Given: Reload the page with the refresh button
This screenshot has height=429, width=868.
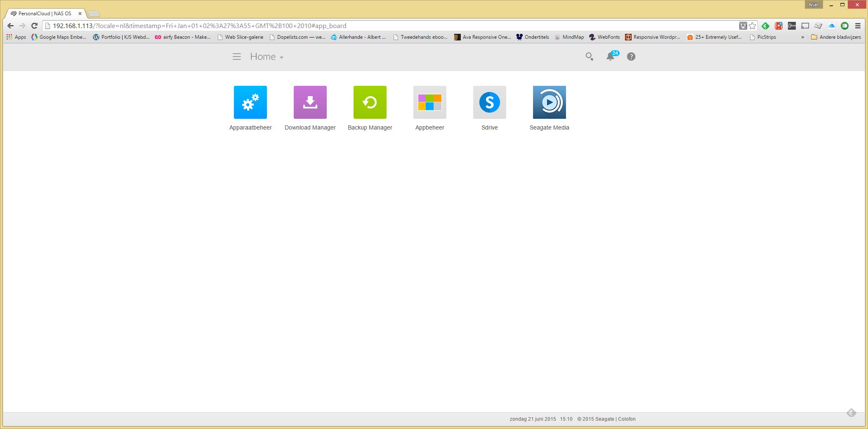Looking at the screenshot, I should (35, 26).
